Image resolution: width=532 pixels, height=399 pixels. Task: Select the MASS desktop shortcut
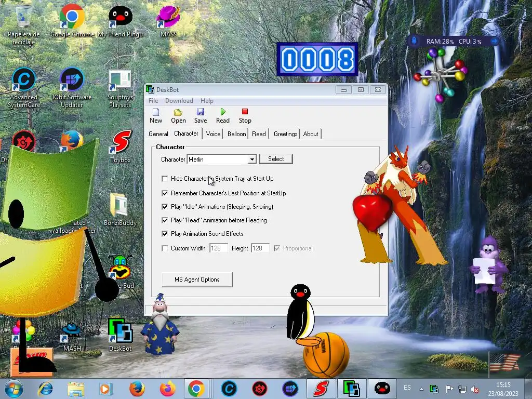tap(168, 20)
